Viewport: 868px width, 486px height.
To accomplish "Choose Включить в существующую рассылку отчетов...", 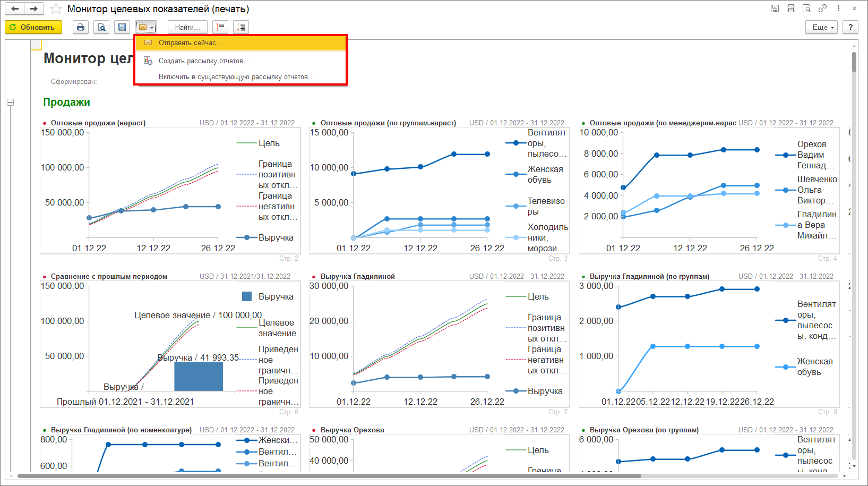I will click(240, 77).
